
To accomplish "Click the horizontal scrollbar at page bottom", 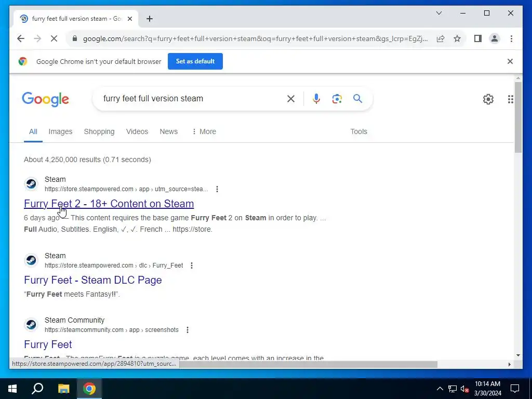I will [x=308, y=364].
